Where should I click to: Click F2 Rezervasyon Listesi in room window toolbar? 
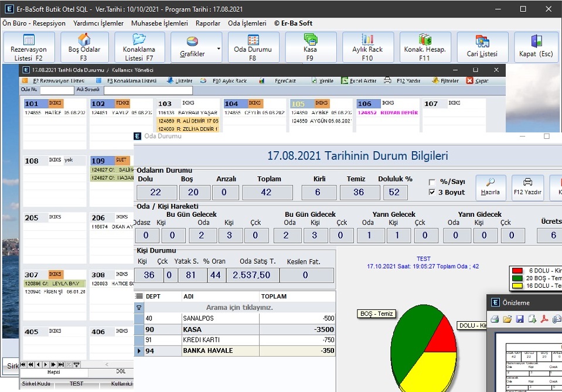[x=54, y=81]
